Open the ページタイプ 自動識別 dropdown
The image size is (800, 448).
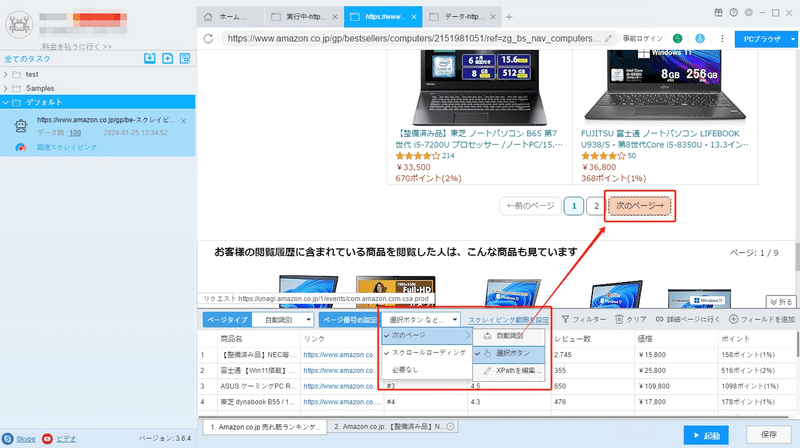pos(283,320)
